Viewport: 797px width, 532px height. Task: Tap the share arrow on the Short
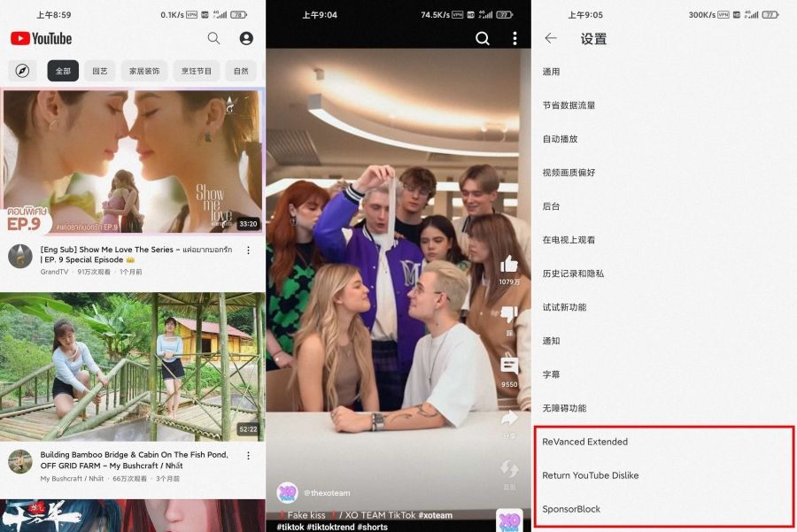point(509,418)
